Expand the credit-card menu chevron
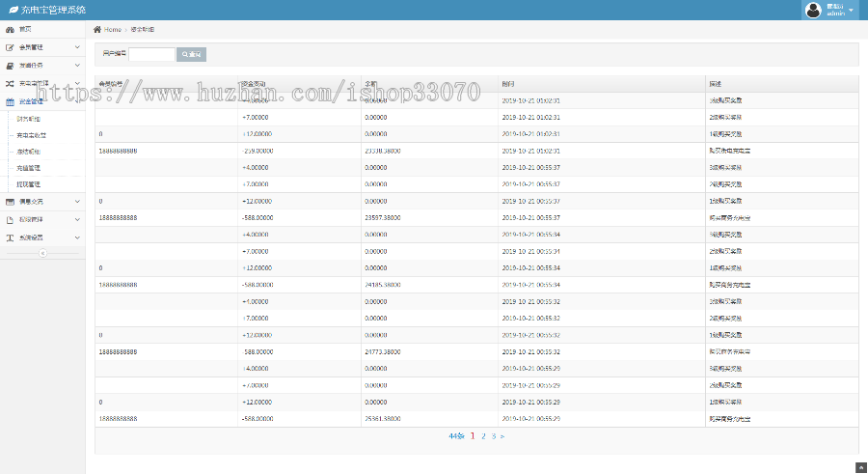 click(x=77, y=201)
